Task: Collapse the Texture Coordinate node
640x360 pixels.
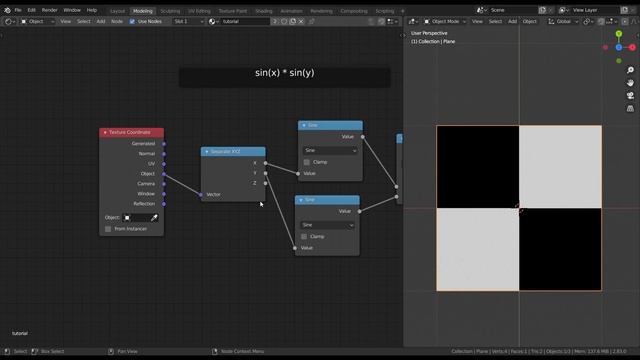Action: point(105,133)
